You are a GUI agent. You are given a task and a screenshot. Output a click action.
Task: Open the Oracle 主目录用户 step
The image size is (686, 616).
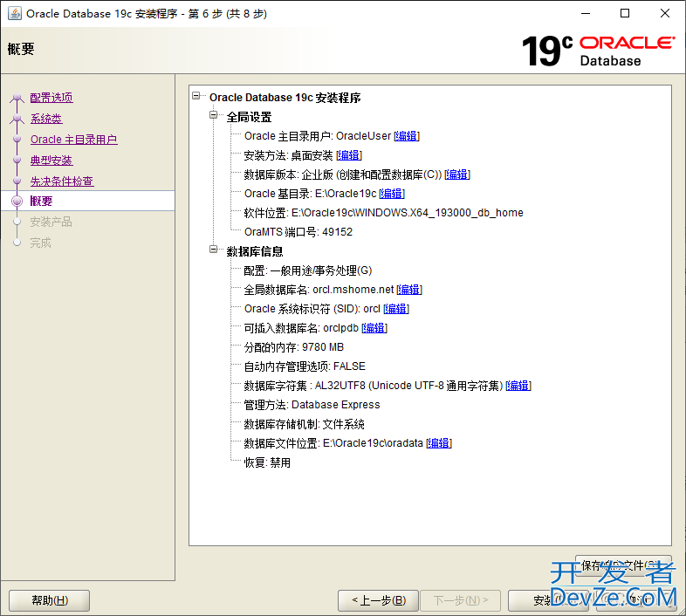click(x=73, y=140)
